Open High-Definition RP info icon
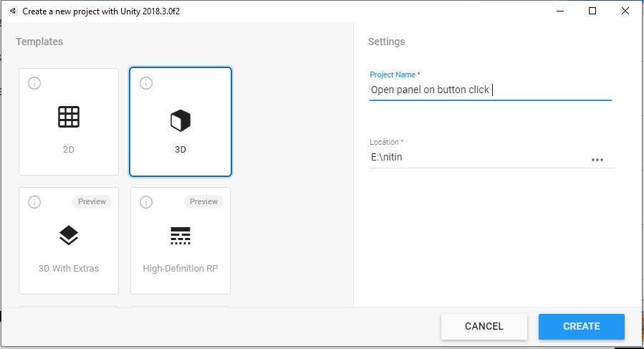 [x=146, y=202]
